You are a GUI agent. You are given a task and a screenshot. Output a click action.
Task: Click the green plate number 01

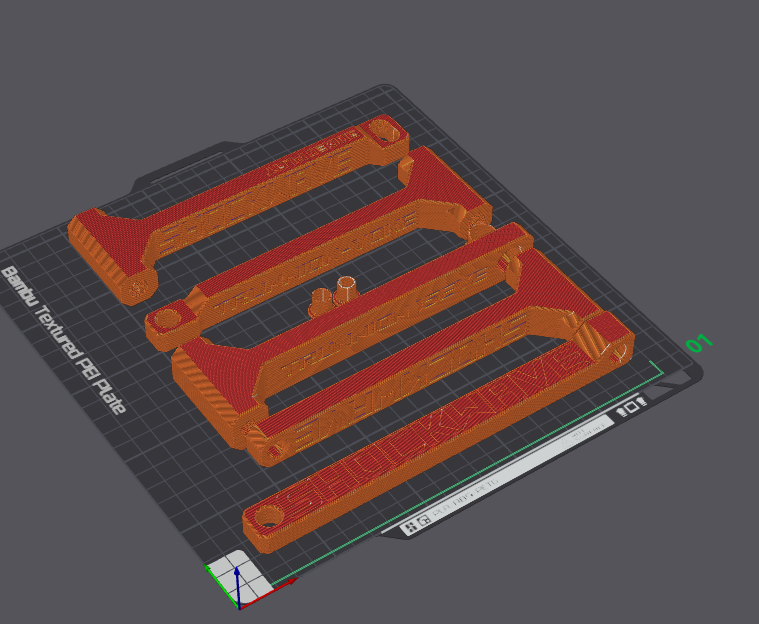coord(699,343)
